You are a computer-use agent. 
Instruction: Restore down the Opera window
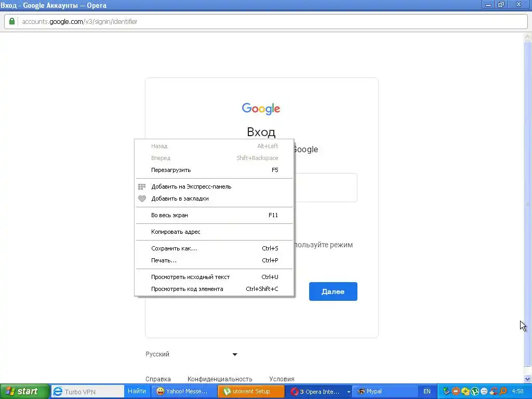click(501, 5)
